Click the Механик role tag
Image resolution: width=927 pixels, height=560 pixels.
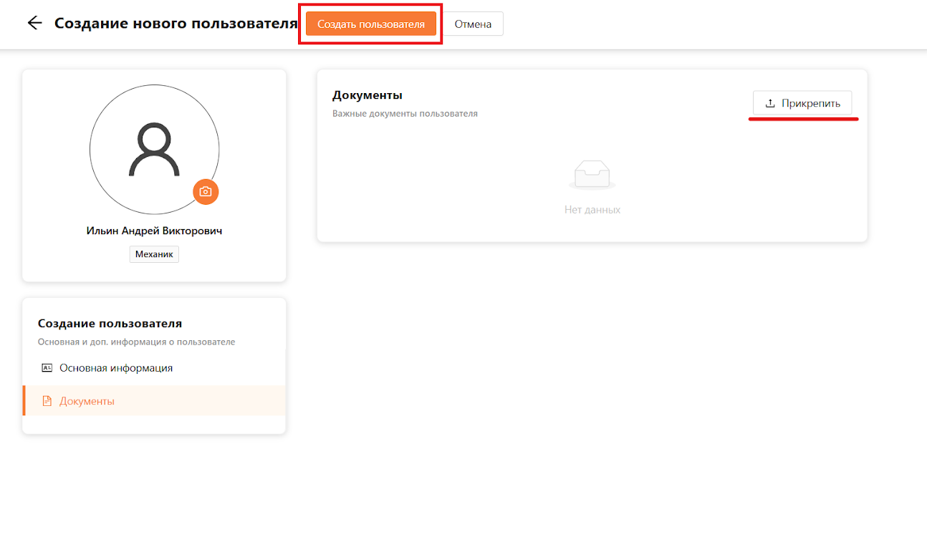(154, 254)
